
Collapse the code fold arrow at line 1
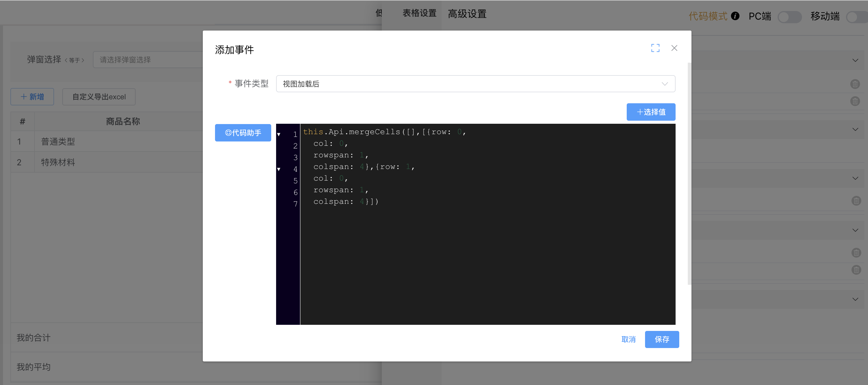click(279, 134)
